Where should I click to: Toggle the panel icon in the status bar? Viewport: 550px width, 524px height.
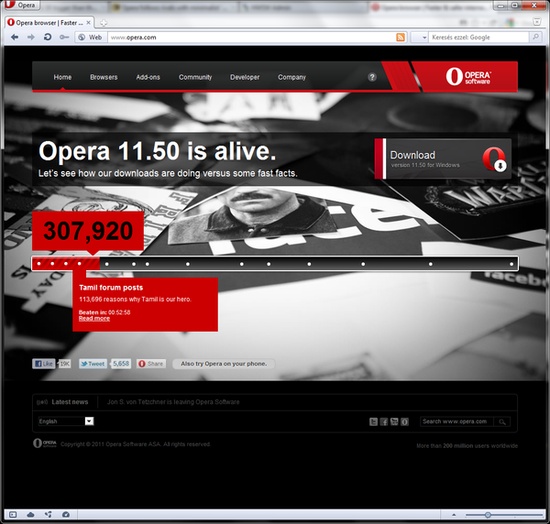click(13, 515)
